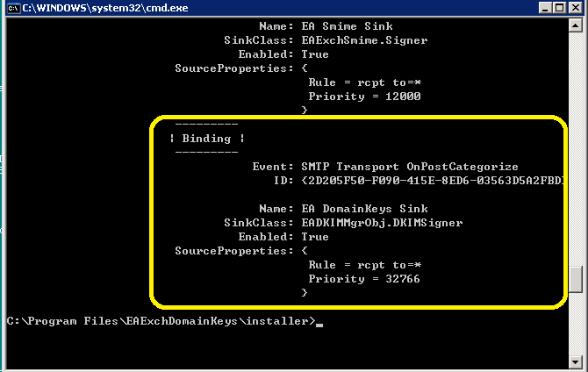
Task: Click the 'Binding' header text
Action: click(206, 139)
